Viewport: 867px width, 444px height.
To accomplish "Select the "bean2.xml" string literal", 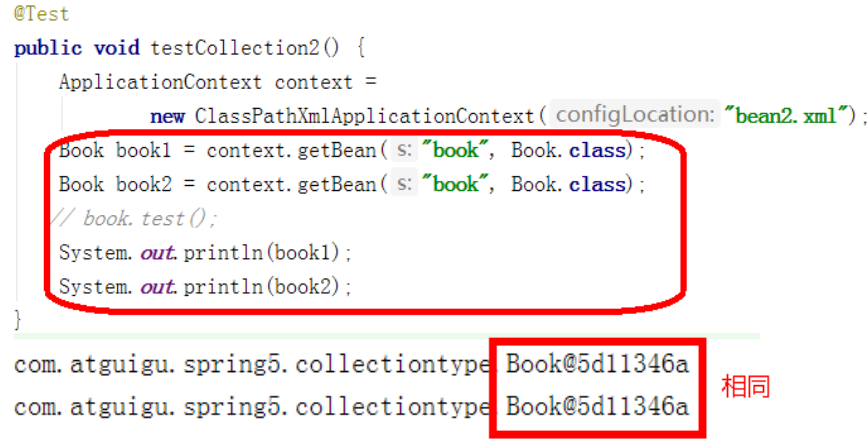I will click(786, 116).
